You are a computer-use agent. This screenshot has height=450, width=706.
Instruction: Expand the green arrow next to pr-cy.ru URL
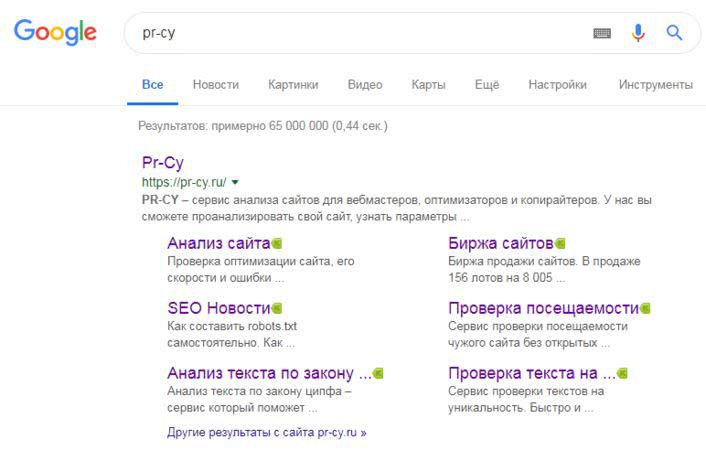pyautogui.click(x=235, y=182)
